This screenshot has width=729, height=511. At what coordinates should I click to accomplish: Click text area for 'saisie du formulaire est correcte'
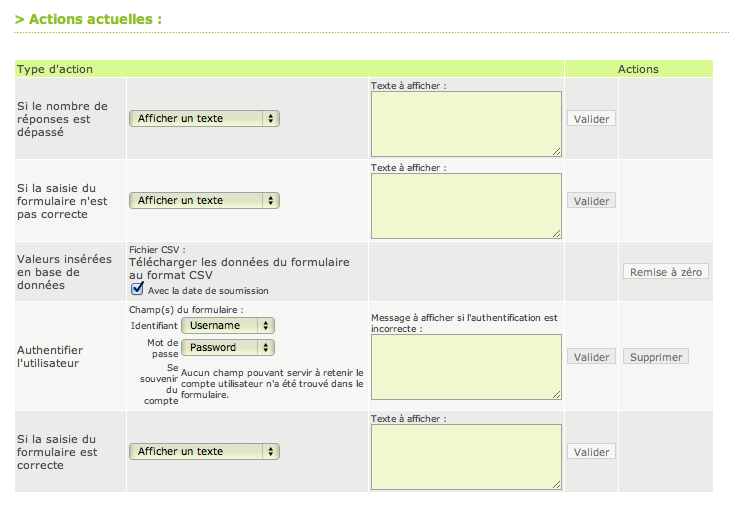coord(465,456)
